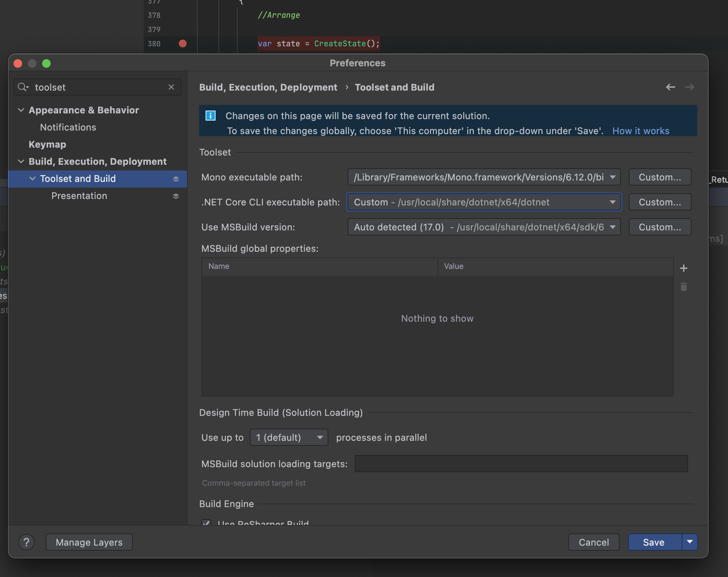Select Notifications settings page
This screenshot has height=577, width=728.
68,127
